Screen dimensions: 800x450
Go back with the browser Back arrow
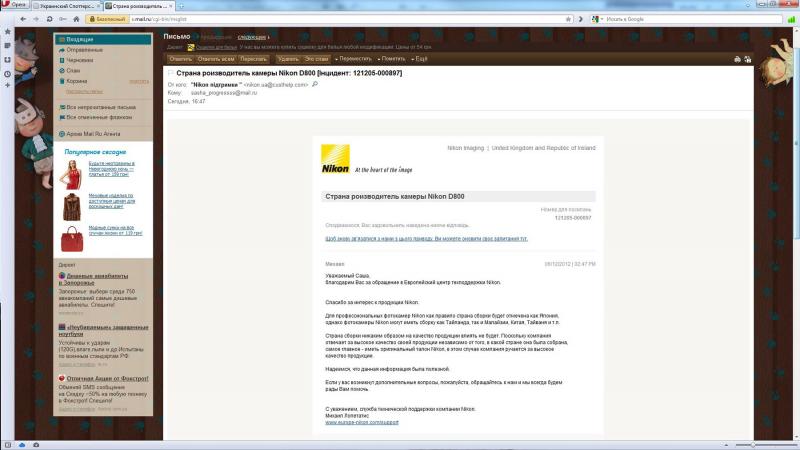coord(23,19)
